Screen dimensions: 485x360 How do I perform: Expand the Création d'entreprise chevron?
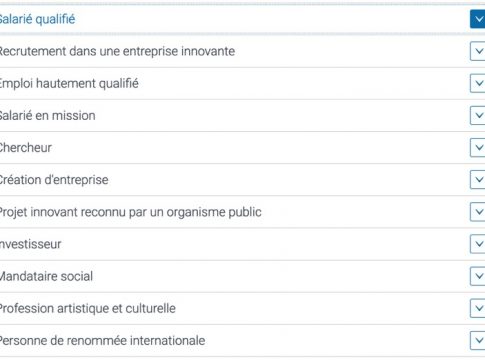coord(478,180)
